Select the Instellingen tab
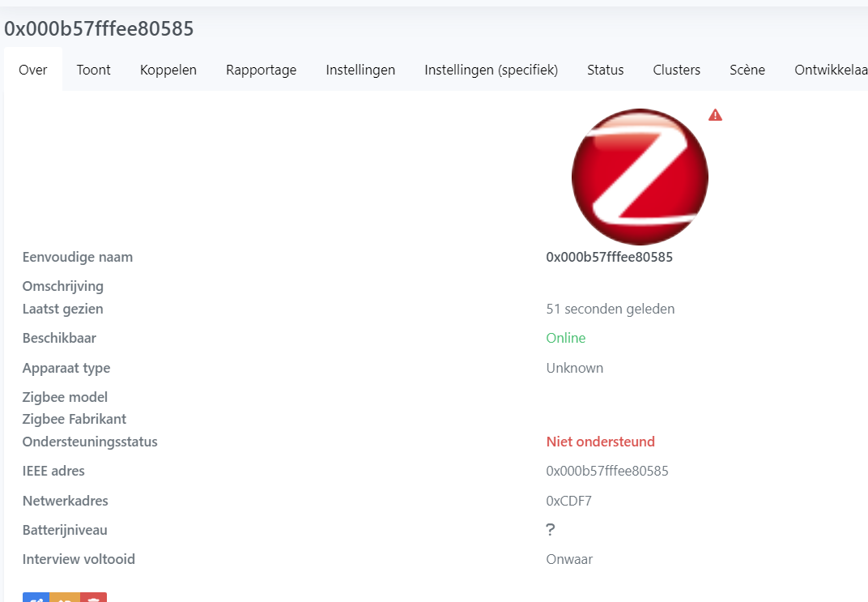The height and width of the screenshot is (602, 868). point(360,70)
